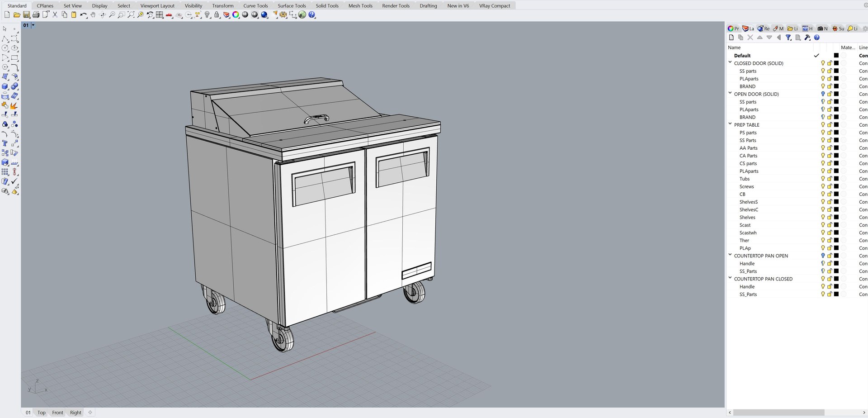Image resolution: width=868 pixels, height=418 pixels.
Task: Click the Print icon in the main toolbar
Action: tap(36, 14)
